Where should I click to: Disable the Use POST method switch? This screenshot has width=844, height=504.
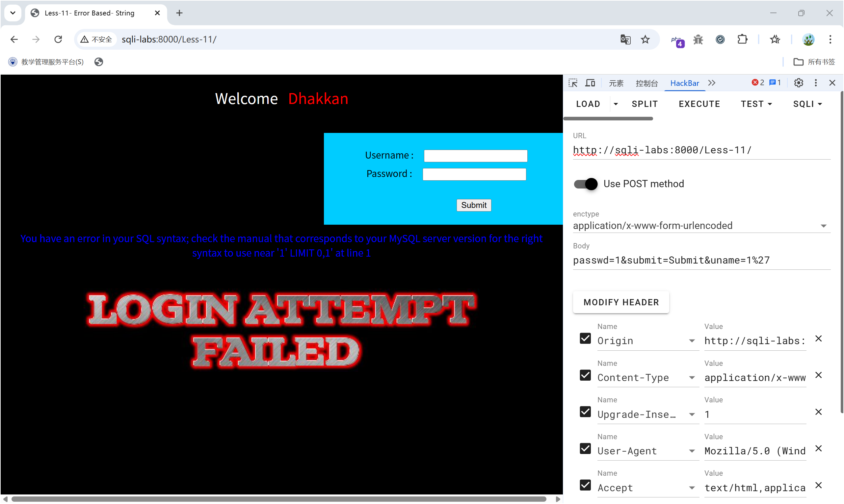point(585,184)
